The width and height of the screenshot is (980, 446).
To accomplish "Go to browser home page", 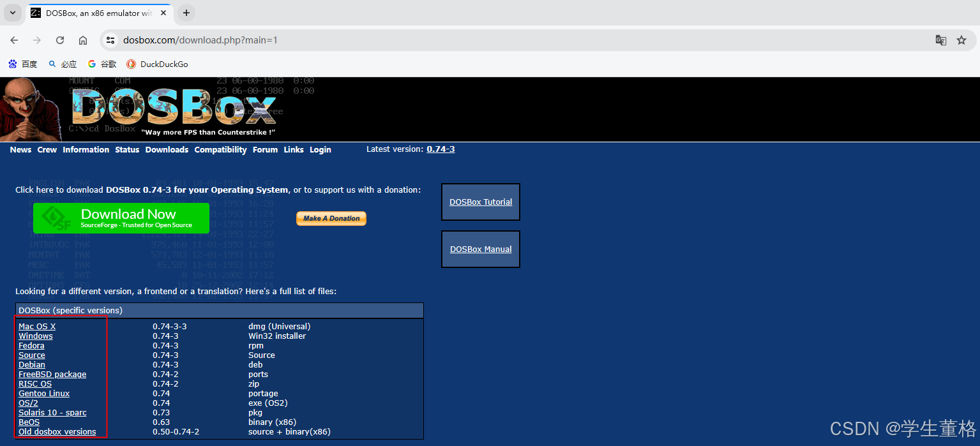I will click(x=83, y=40).
